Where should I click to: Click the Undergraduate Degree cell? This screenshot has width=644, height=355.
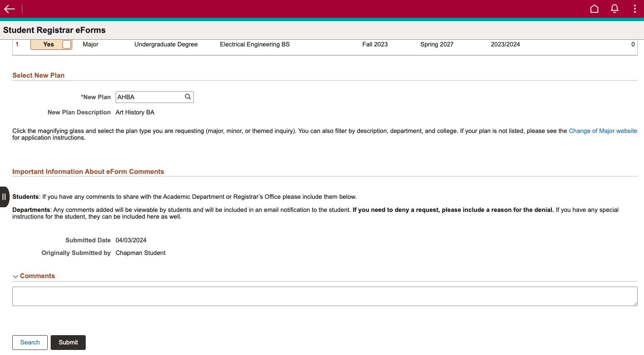(166, 44)
